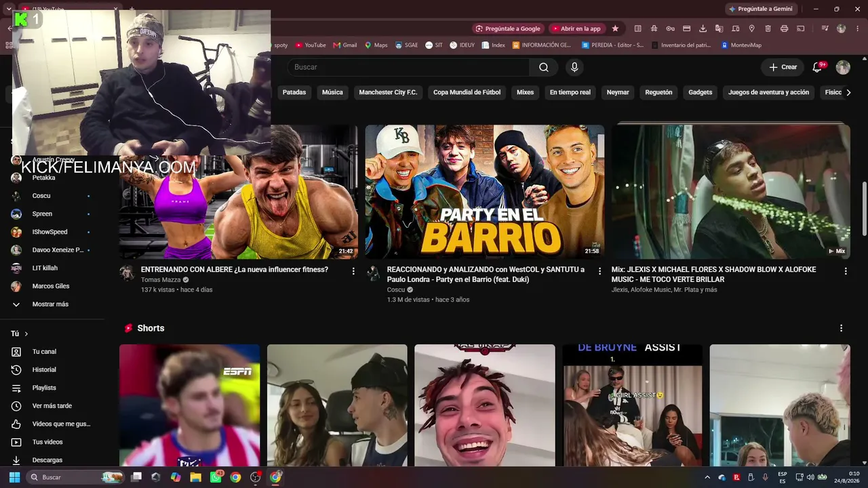
Task: Open options for the Coscu reaction video
Action: pyautogui.click(x=599, y=271)
